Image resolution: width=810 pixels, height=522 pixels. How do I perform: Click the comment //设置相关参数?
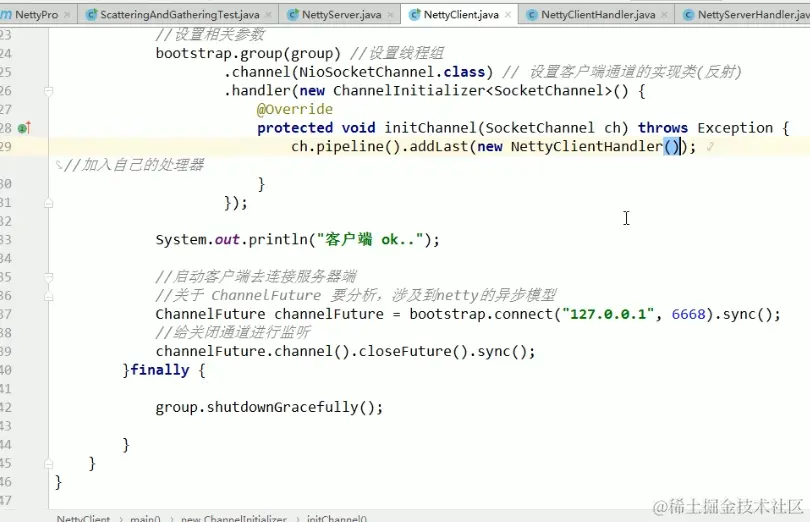(x=210, y=35)
